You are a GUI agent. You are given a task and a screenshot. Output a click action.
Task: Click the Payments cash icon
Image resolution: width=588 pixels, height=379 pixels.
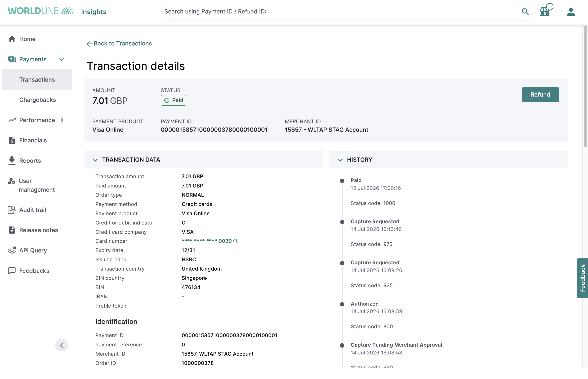pyautogui.click(x=12, y=59)
